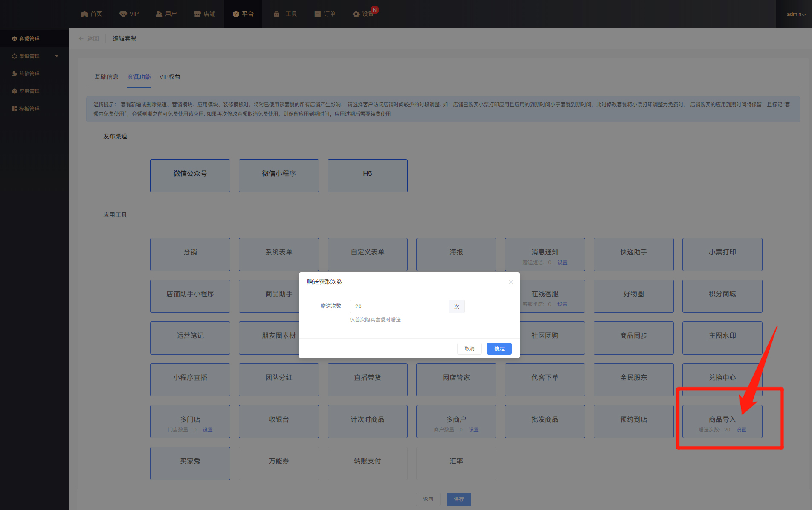Click 取消 in the dialog
Image resolution: width=812 pixels, height=510 pixels.
click(x=469, y=349)
